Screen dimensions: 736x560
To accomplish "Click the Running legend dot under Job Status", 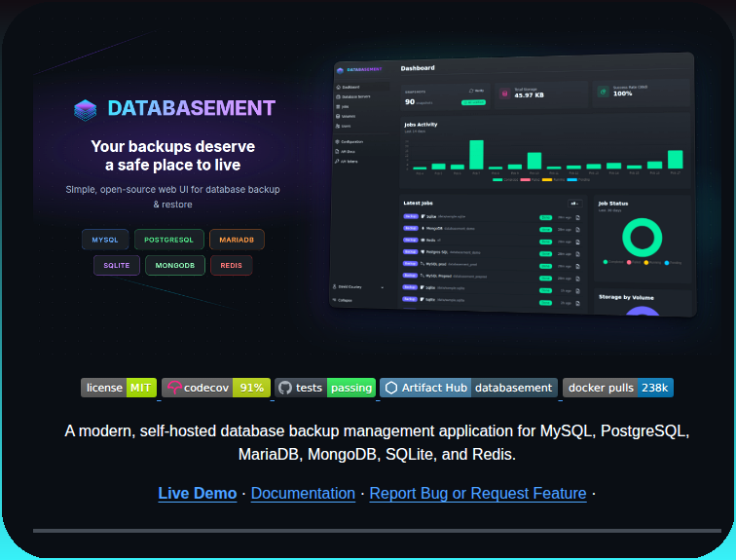I will pos(646,262).
